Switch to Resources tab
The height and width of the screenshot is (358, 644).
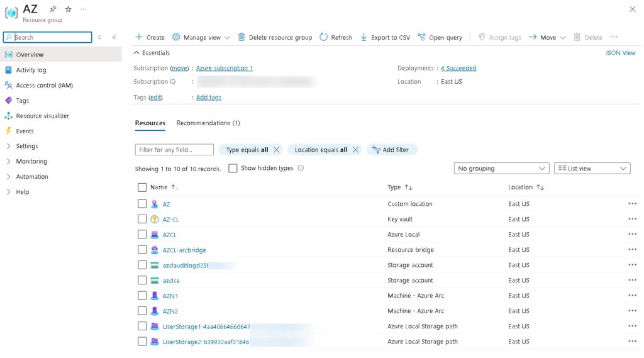pos(150,123)
